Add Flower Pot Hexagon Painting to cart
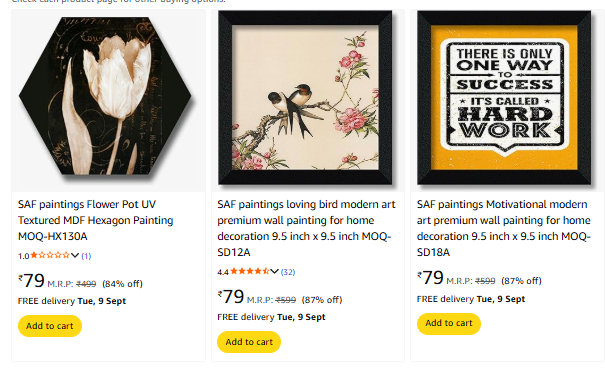The height and width of the screenshot is (368, 605). click(x=50, y=326)
